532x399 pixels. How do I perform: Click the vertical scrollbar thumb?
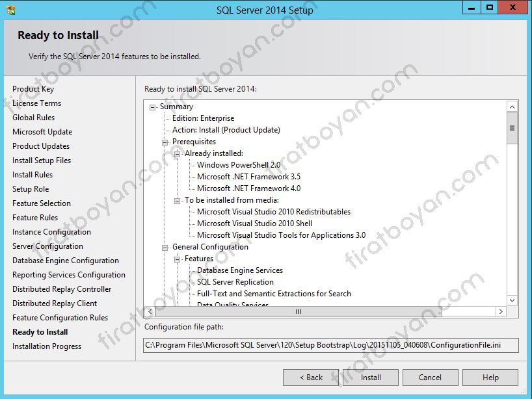(x=512, y=128)
